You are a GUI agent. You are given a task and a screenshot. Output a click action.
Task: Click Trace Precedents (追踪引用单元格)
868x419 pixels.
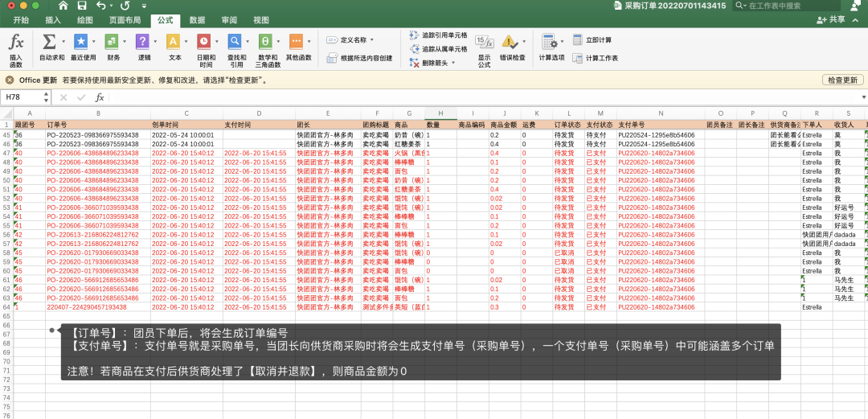click(439, 35)
